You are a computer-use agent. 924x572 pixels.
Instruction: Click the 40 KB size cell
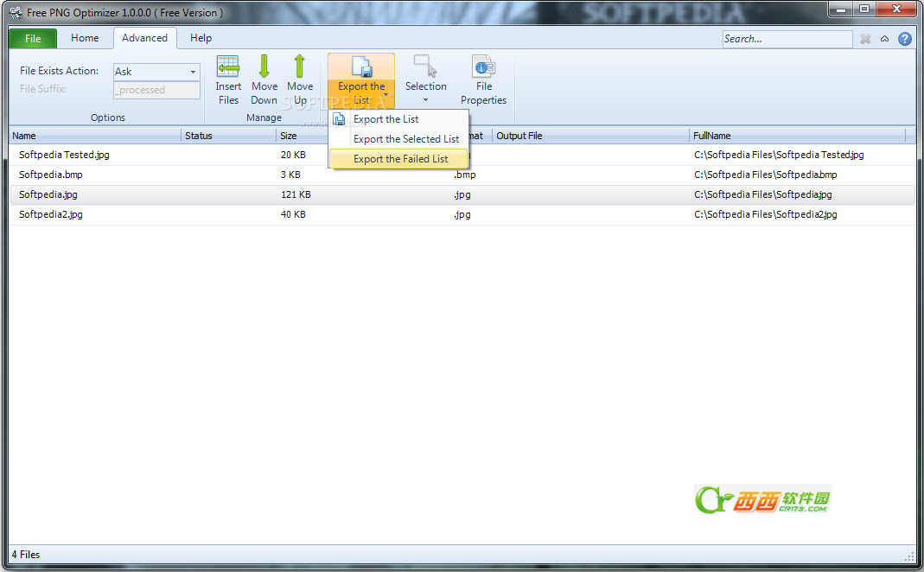pos(293,214)
